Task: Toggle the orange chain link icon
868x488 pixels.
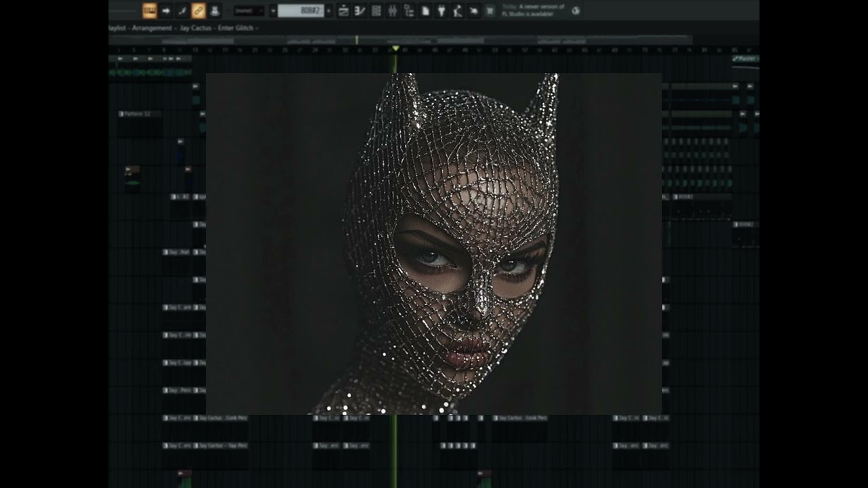Action: click(x=198, y=10)
